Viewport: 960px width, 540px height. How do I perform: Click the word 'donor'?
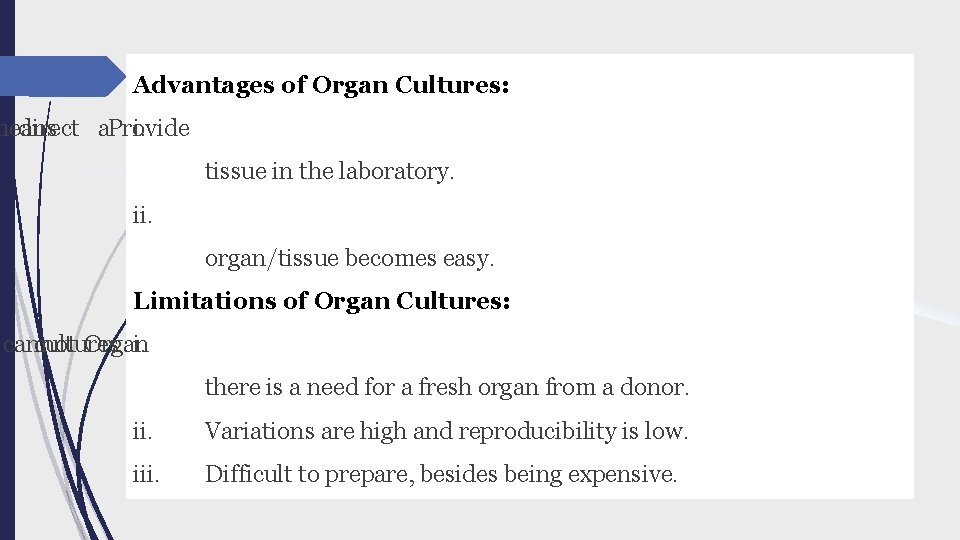[x=651, y=387]
